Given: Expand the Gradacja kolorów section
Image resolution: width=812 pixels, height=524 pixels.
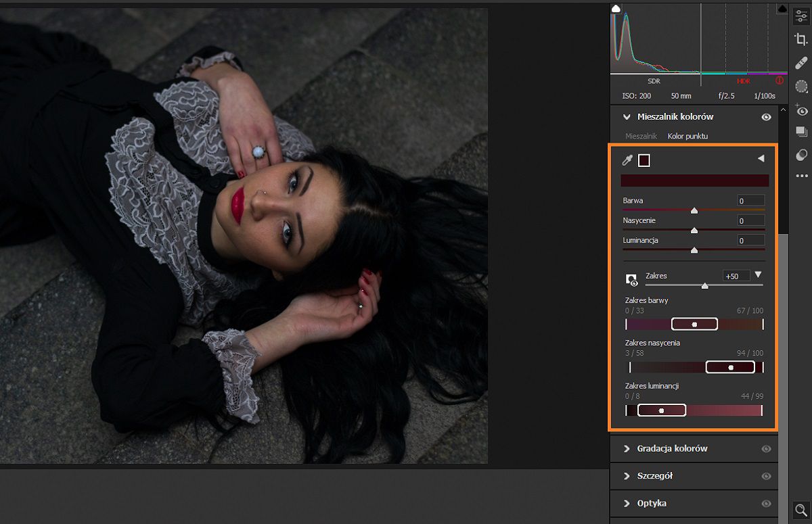Looking at the screenshot, I should point(627,449).
